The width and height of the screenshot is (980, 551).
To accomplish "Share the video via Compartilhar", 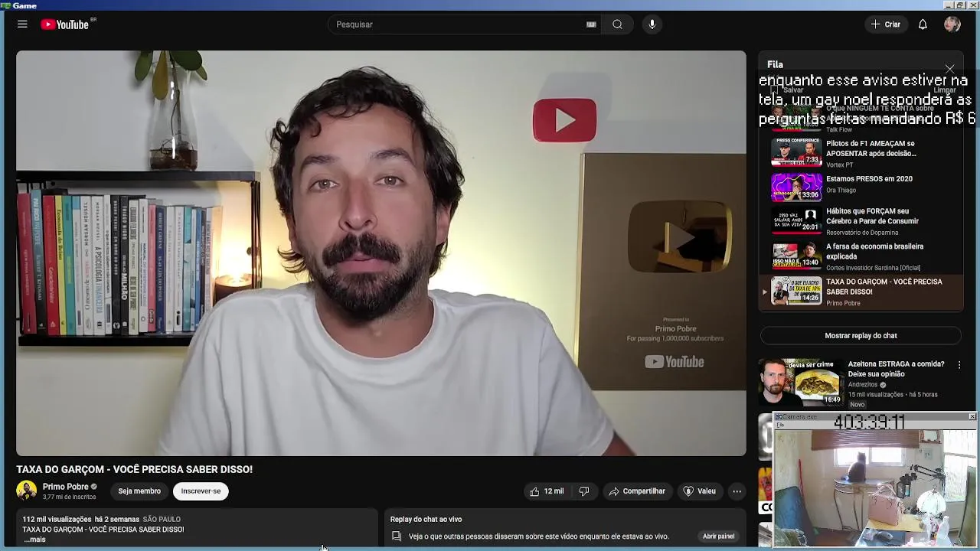I will tap(637, 491).
